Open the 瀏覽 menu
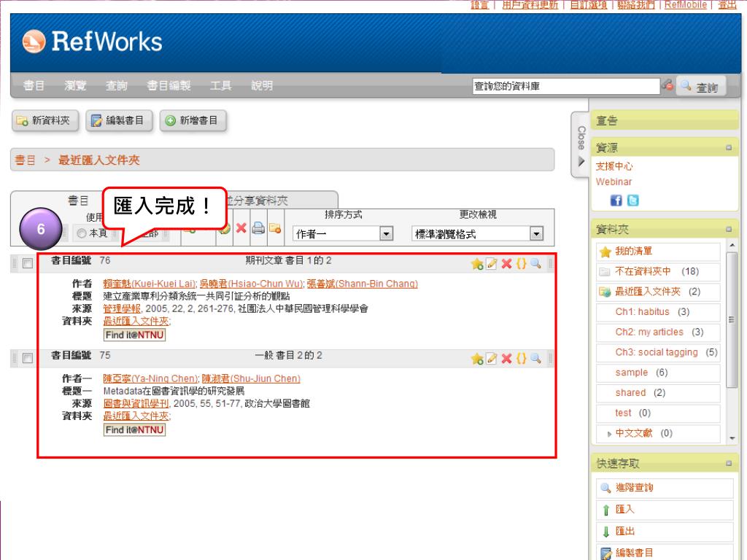Screen dimensions: 747x560 [75, 86]
